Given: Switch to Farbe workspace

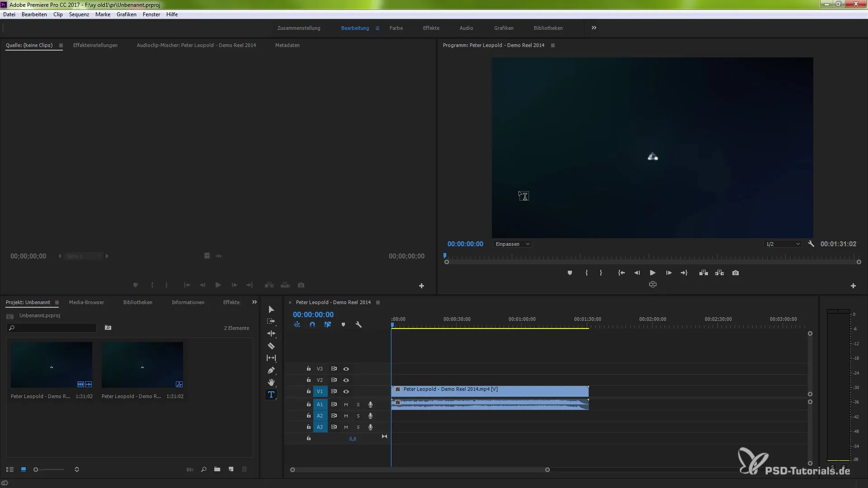Looking at the screenshot, I should pyautogui.click(x=396, y=28).
